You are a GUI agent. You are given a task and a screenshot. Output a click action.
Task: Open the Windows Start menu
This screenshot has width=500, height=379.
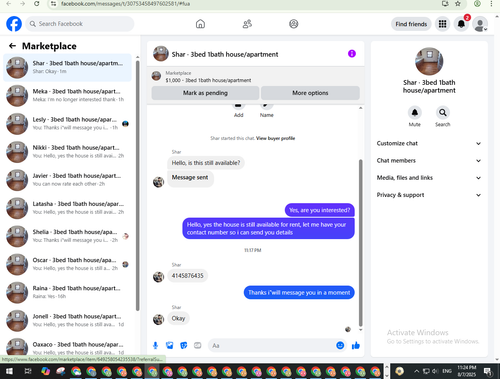click(9, 371)
